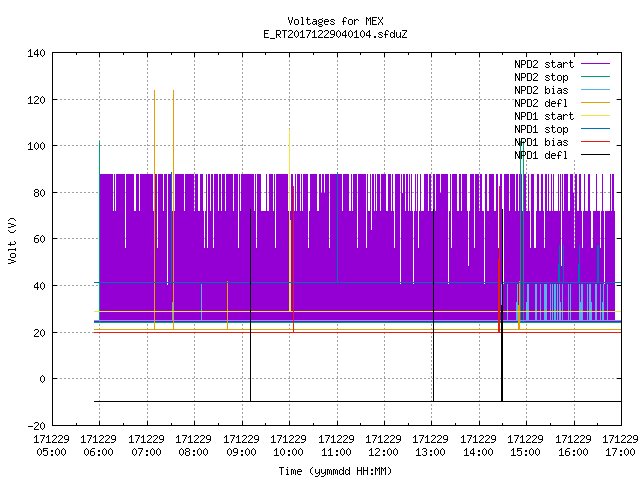
Task: Click the x-axis tick label 171229 16:00
Action: 573,446
